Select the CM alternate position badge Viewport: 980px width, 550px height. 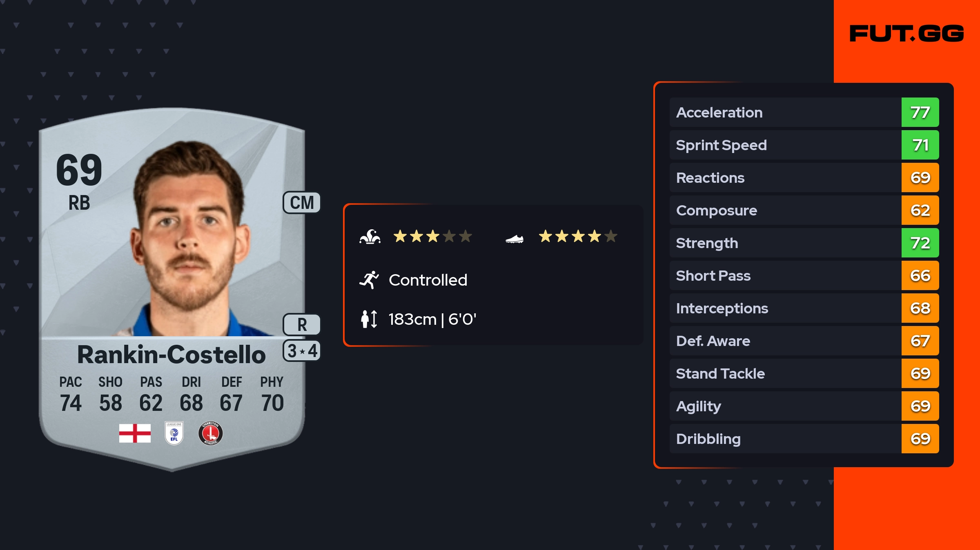click(x=302, y=203)
